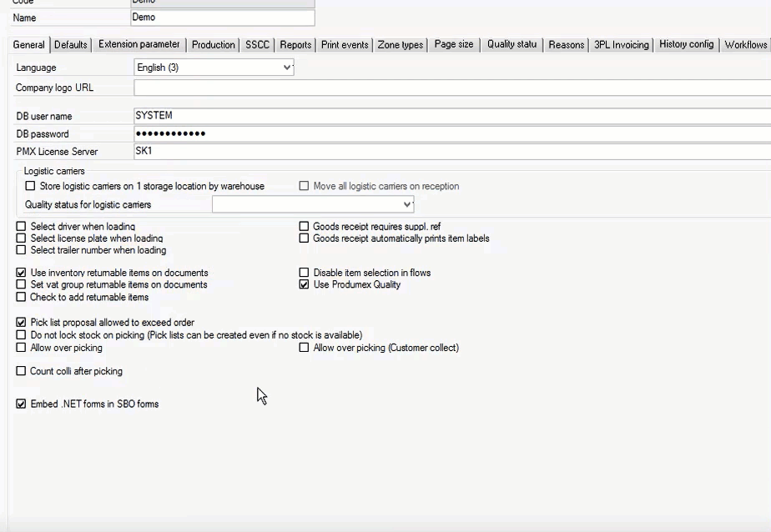Screen dimensions: 771x532
Task: Select the SSCC tab
Action: [x=257, y=45]
